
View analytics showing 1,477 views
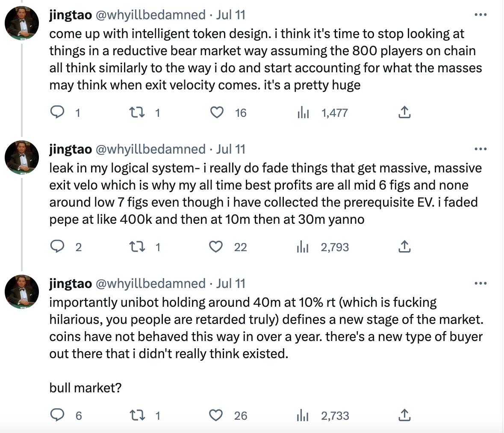point(303,113)
